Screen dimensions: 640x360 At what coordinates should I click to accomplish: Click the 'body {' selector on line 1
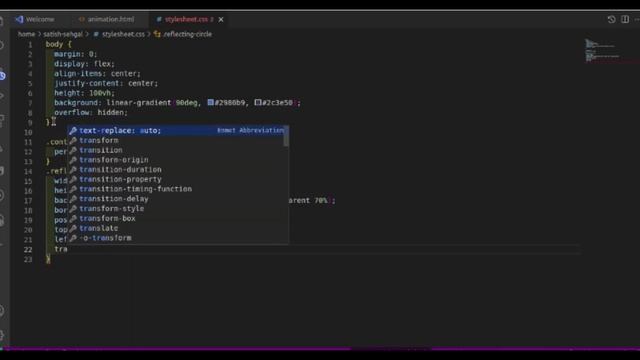click(59, 44)
